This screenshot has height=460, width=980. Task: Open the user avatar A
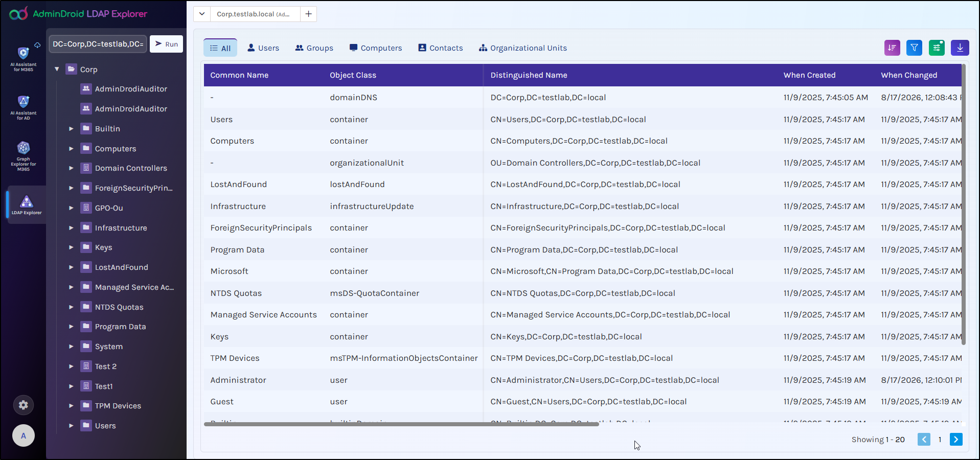[x=24, y=436]
